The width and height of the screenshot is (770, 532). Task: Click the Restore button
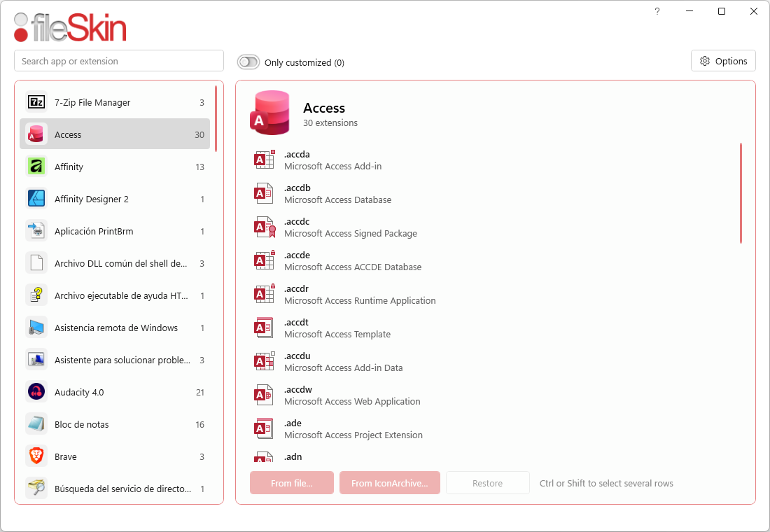coord(488,483)
